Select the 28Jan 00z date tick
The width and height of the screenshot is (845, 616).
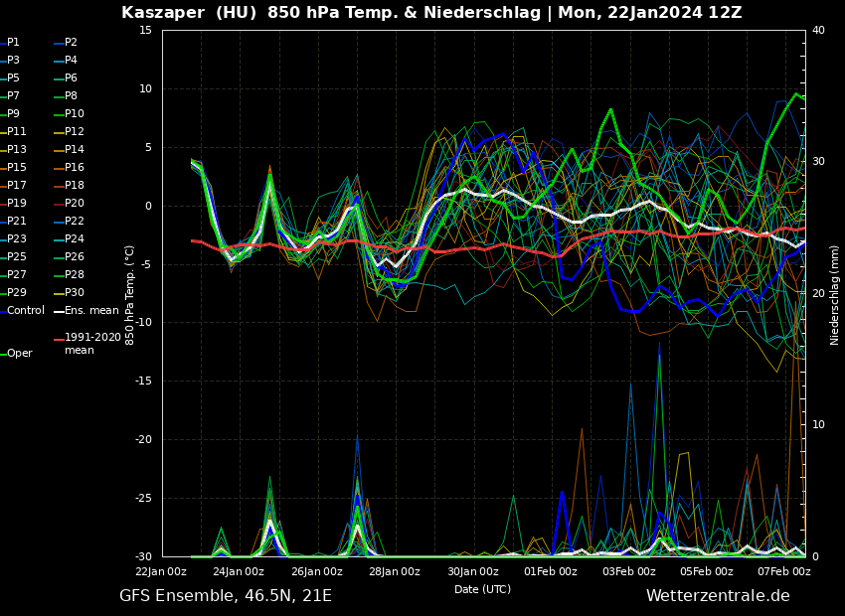(x=395, y=571)
